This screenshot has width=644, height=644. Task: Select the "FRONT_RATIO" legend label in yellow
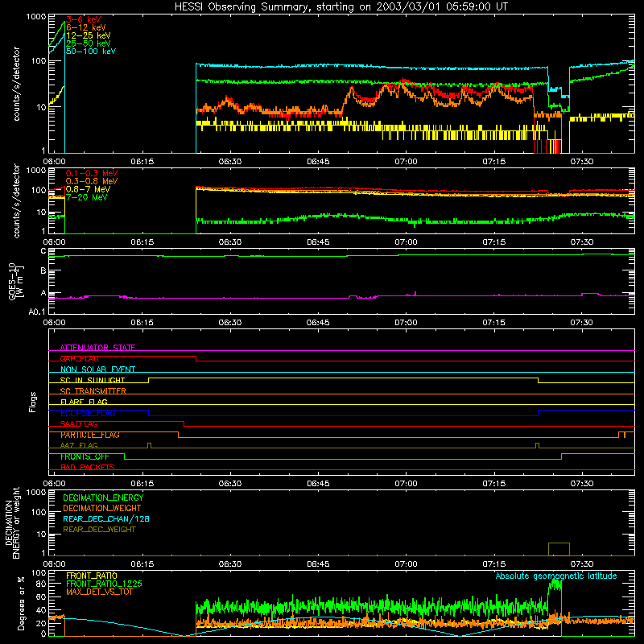92,576
